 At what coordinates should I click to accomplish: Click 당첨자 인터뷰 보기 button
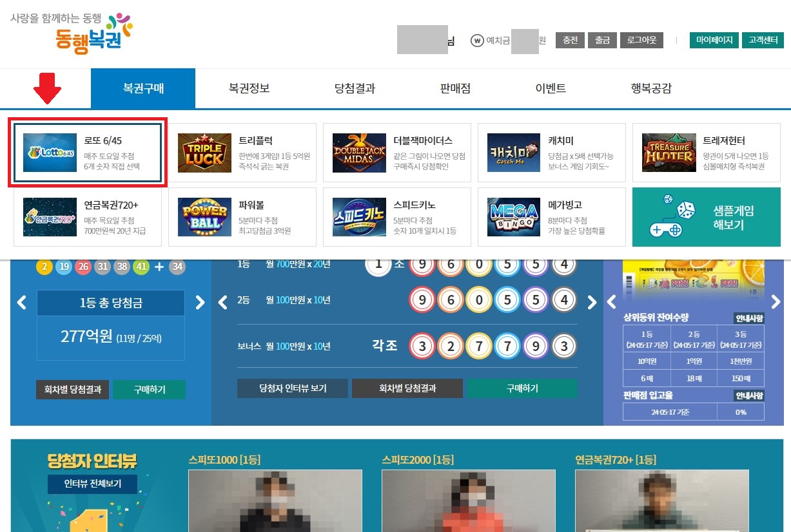293,388
